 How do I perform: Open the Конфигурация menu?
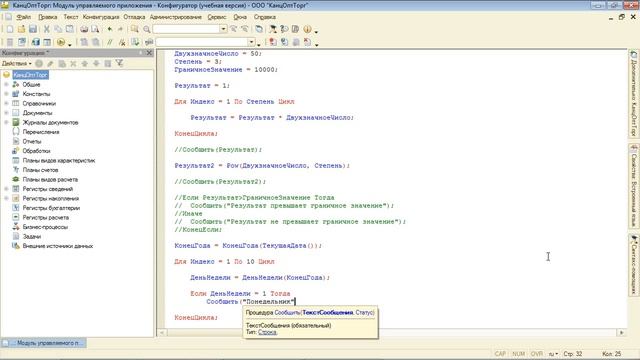click(101, 17)
